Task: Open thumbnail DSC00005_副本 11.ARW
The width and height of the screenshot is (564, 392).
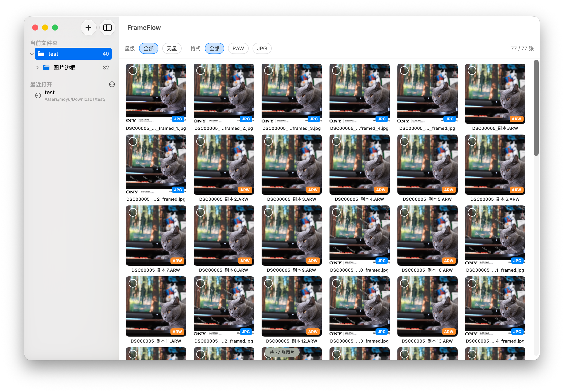Action: (x=156, y=306)
